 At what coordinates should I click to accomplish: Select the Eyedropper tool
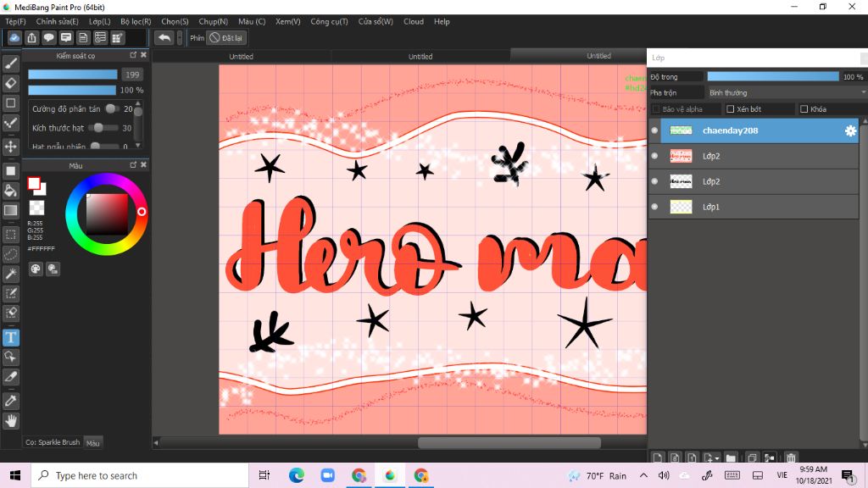coord(10,401)
